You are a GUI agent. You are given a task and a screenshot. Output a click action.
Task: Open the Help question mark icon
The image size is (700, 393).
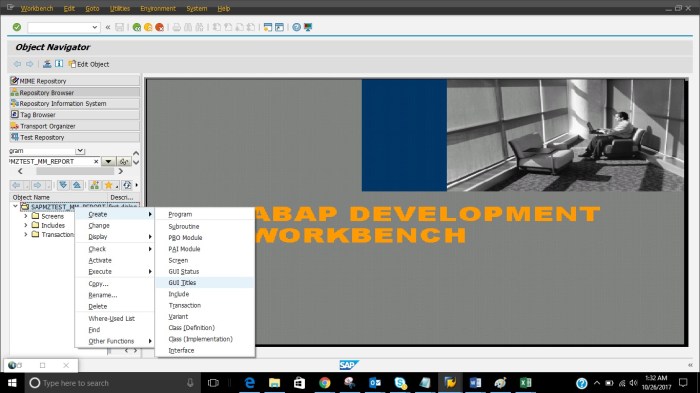coord(296,27)
